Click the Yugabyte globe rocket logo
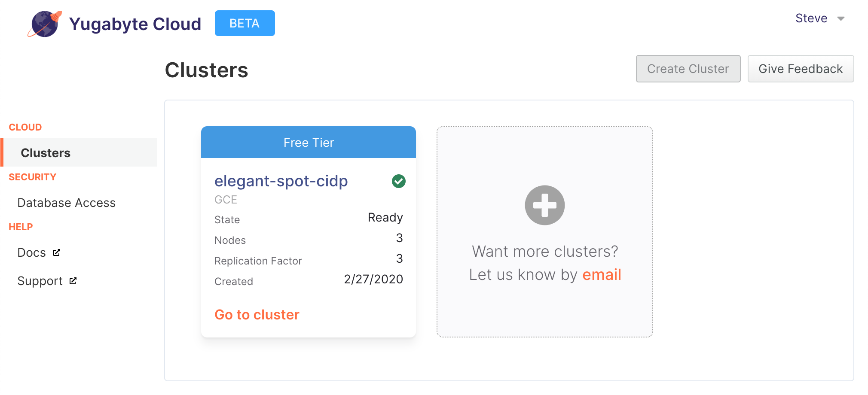The height and width of the screenshot is (395, 868). [45, 24]
